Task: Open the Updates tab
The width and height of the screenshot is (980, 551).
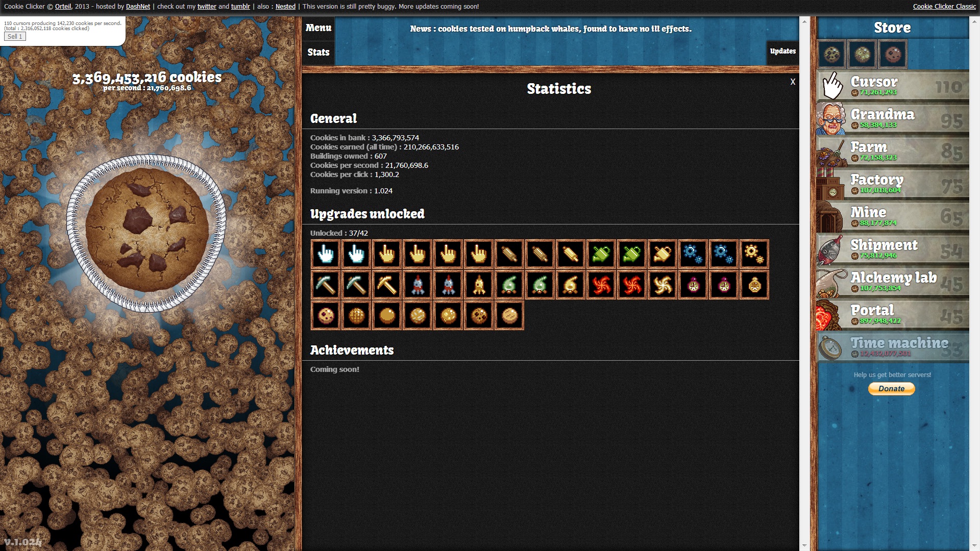Action: (782, 51)
